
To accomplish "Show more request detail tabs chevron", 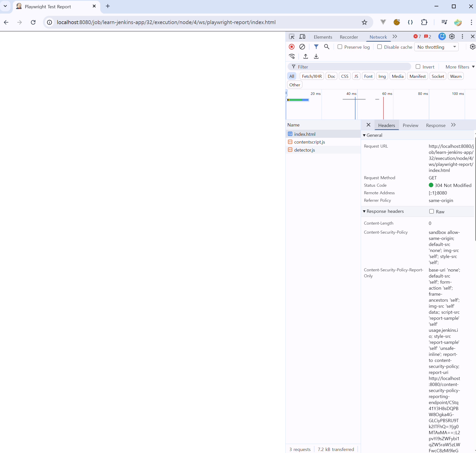I will pos(453,125).
